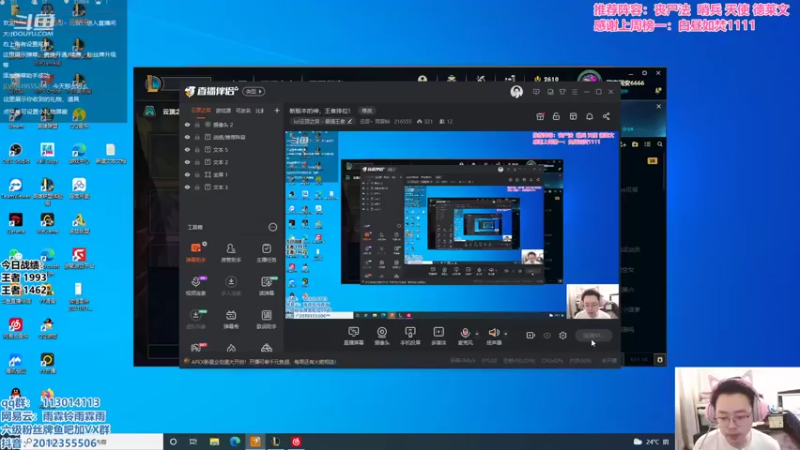Open the notifications bell in stream header

coord(589,116)
